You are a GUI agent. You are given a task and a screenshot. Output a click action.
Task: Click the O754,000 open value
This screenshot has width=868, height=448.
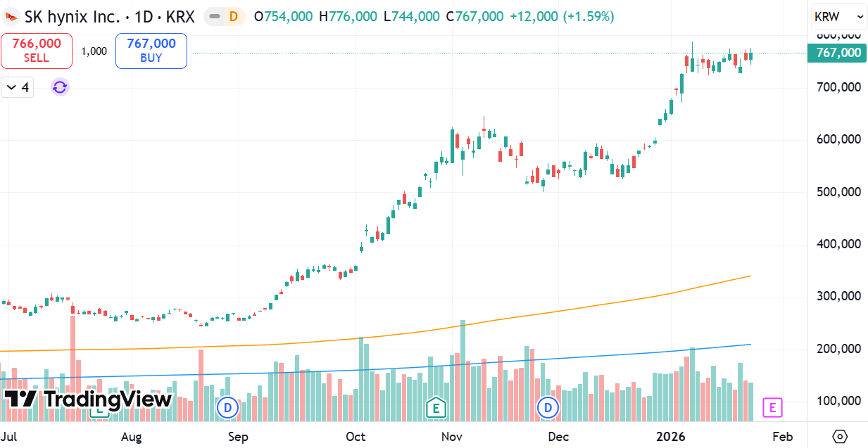pos(283,16)
